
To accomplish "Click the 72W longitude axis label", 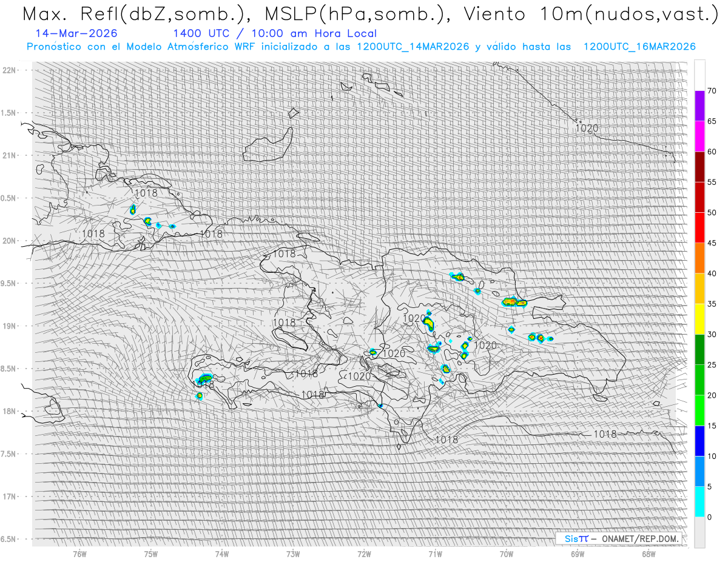I will (364, 554).
